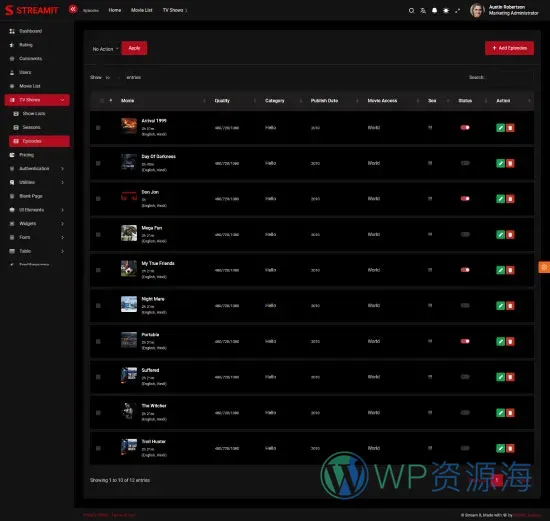
Task: Edit The Witcher row
Action: click(501, 413)
